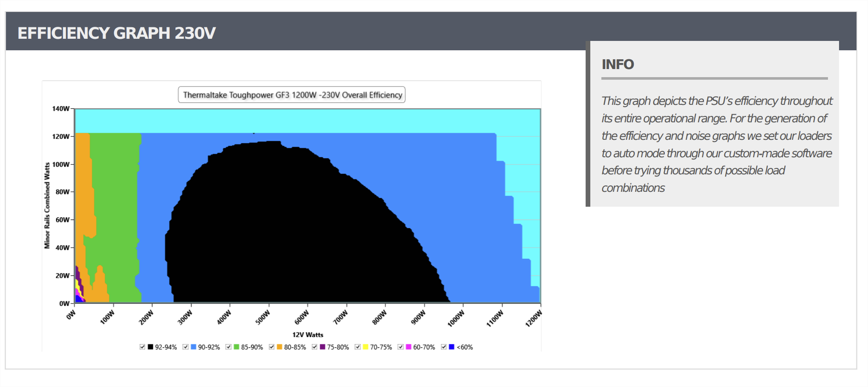868x387 pixels.
Task: Toggle the 75-80% legend checkbox
Action: point(314,347)
